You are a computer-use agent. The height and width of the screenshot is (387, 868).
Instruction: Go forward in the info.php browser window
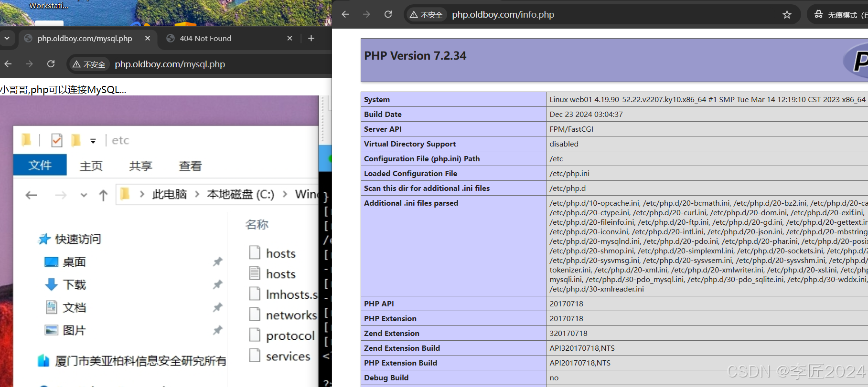(x=366, y=14)
